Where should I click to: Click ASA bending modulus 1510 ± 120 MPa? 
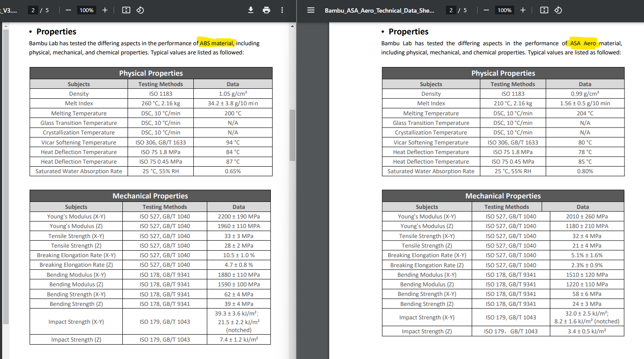(587, 275)
